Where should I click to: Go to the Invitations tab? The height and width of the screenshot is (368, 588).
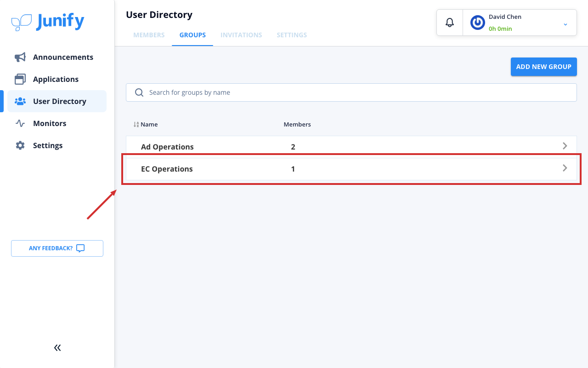(x=241, y=35)
